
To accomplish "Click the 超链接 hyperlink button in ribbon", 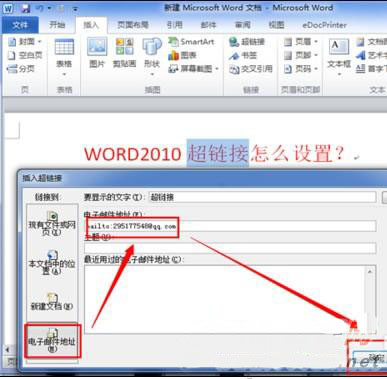I will click(247, 42).
